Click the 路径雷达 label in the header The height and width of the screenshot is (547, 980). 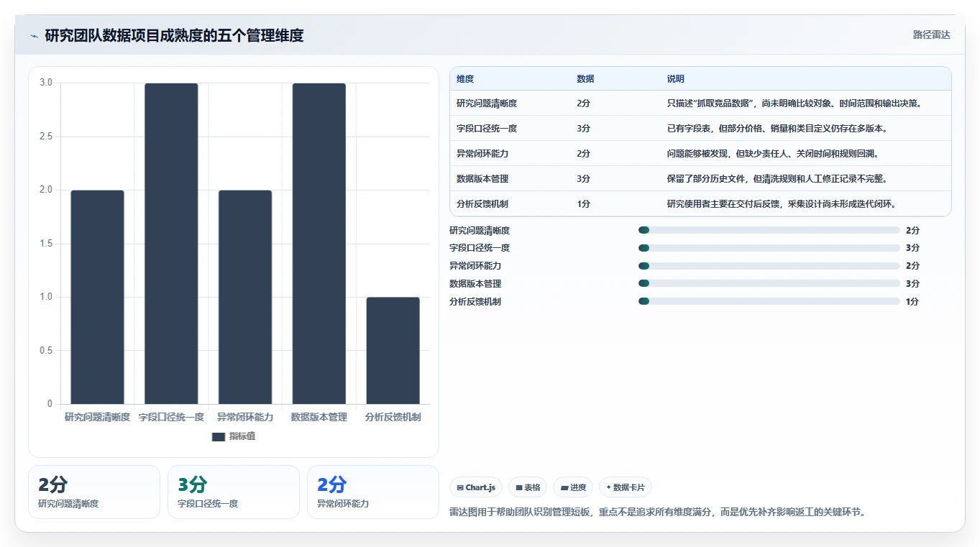point(931,35)
